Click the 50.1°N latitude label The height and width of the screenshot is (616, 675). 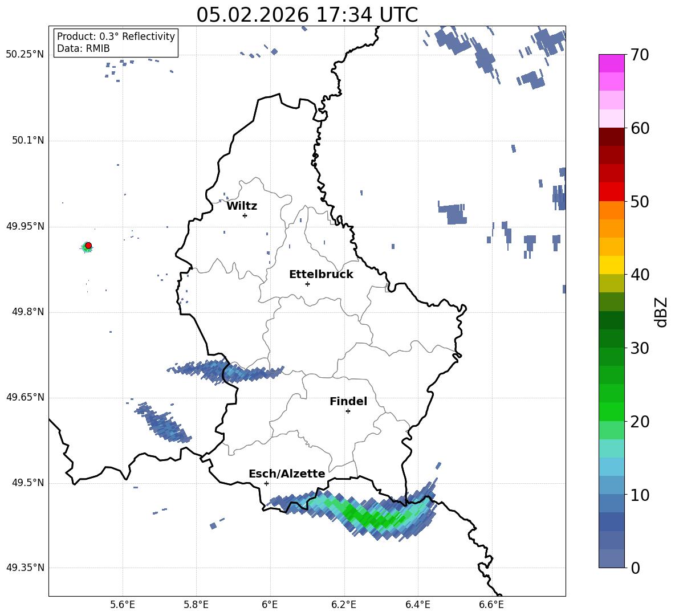(x=27, y=141)
